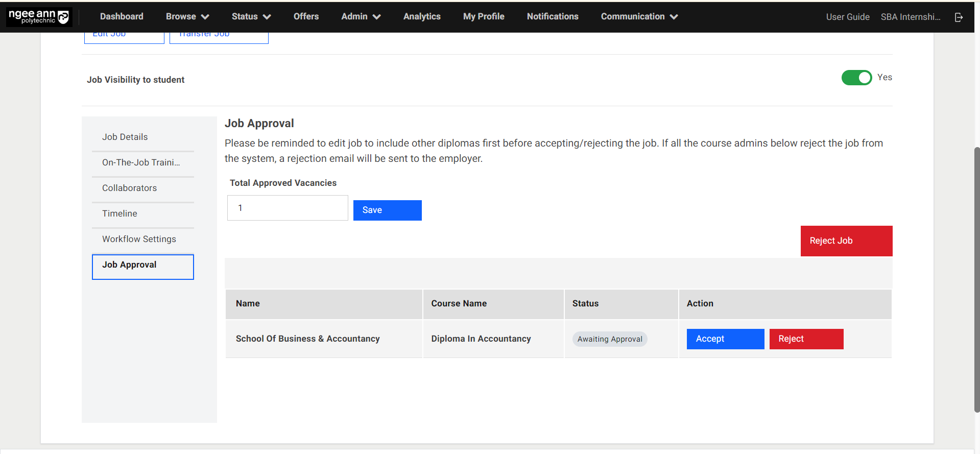Open the Analytics page
Image resolution: width=980 pixels, height=454 pixels.
click(x=421, y=17)
